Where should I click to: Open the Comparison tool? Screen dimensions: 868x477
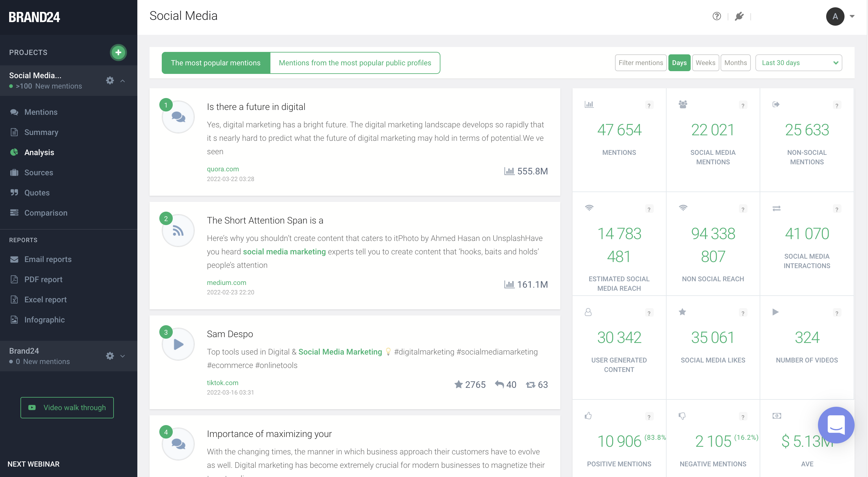tap(45, 213)
